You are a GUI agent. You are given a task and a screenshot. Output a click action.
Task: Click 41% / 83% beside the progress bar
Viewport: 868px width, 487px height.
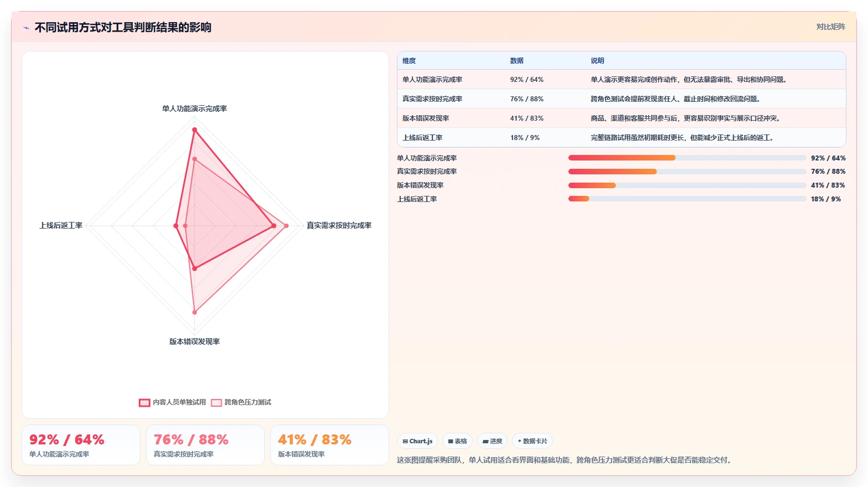click(828, 185)
